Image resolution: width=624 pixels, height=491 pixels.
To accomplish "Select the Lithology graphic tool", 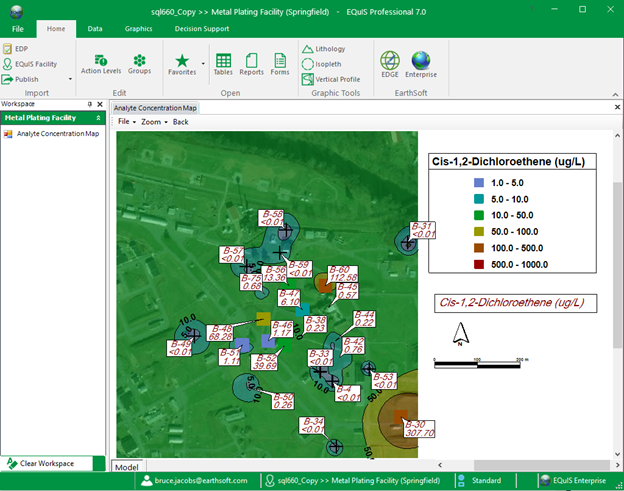I will point(330,49).
